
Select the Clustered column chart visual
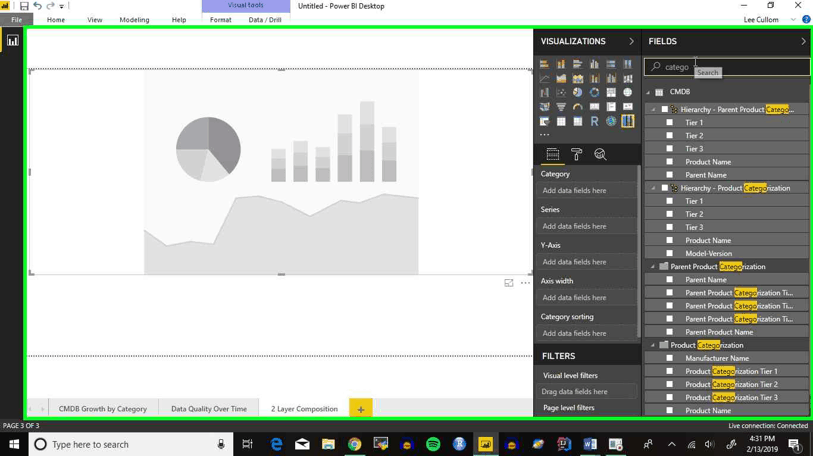[594, 64]
